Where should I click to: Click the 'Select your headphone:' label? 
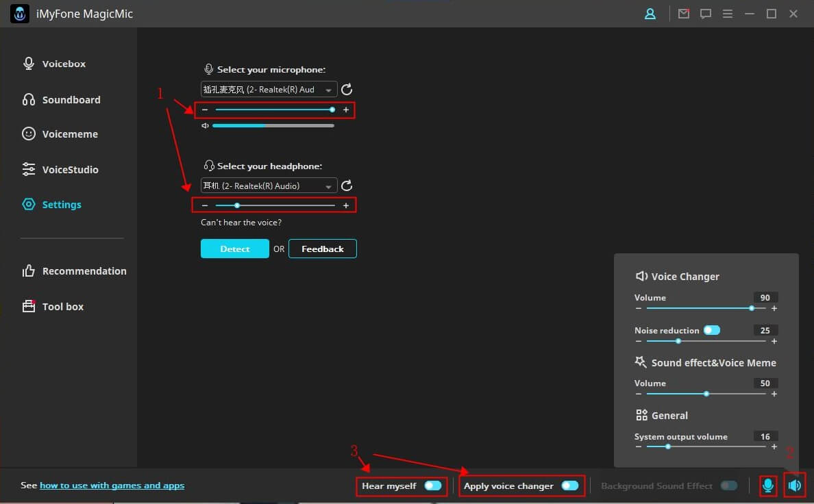[x=269, y=166]
